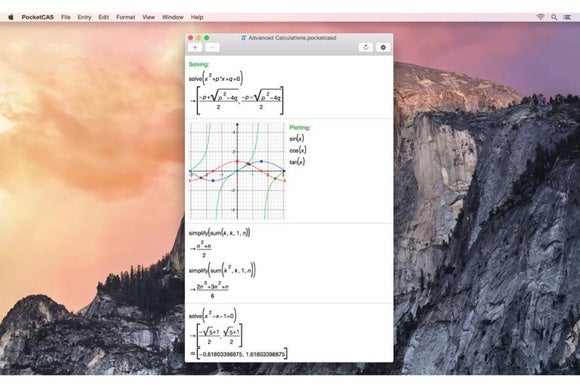Click the solve(x²+p*x+q=0) input line

[216, 78]
